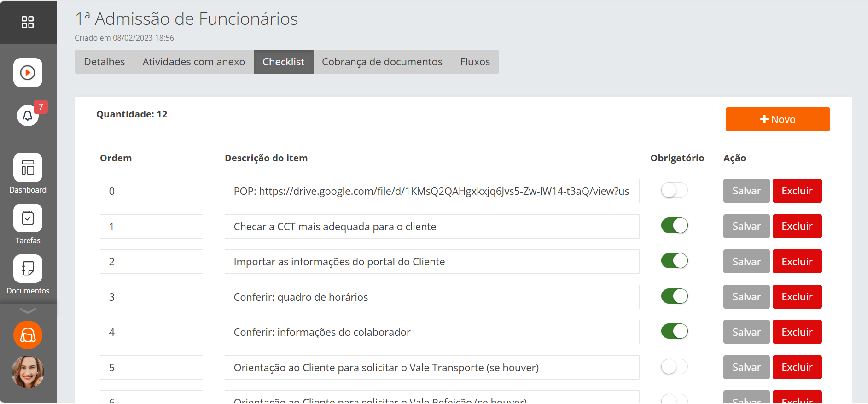Screen dimensions: 868x404
Task: Open notifications bell with 7 badge
Action: click(x=28, y=115)
